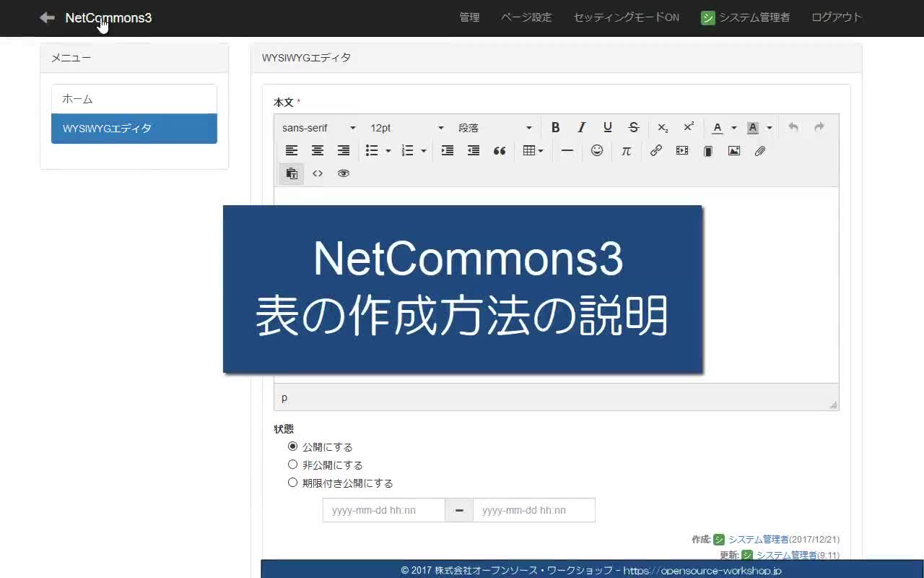Image resolution: width=924 pixels, height=578 pixels.
Task: Insert a blockquote
Action: [499, 151]
